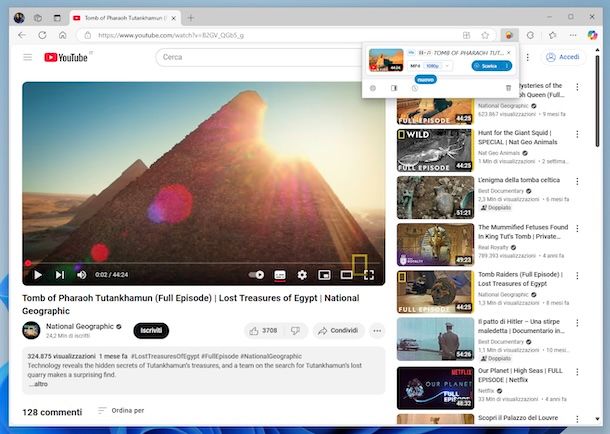Add this page to favorites with the star

(x=485, y=35)
